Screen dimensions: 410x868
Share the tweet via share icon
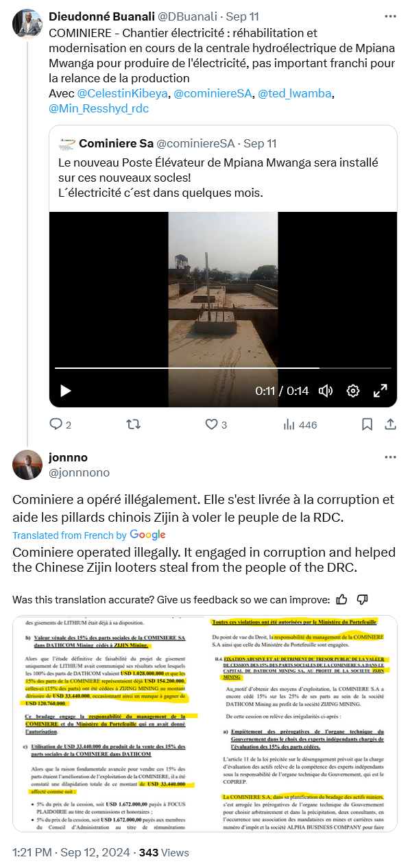point(389,425)
